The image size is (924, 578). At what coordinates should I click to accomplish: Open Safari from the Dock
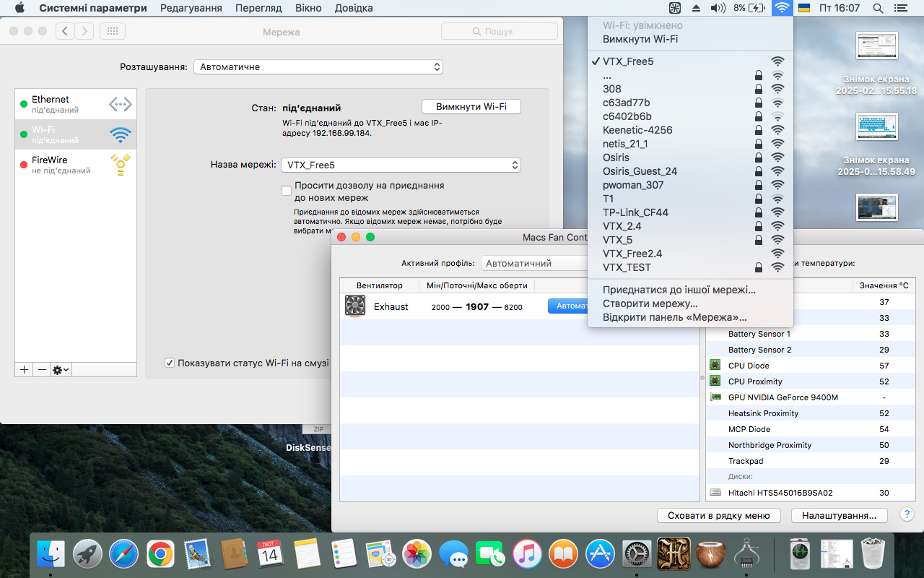[x=123, y=554]
